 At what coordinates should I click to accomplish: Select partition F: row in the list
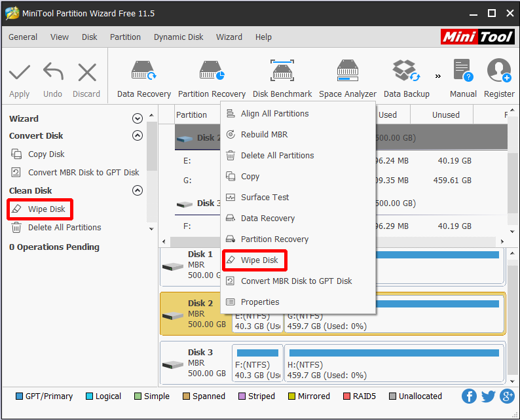click(341, 226)
